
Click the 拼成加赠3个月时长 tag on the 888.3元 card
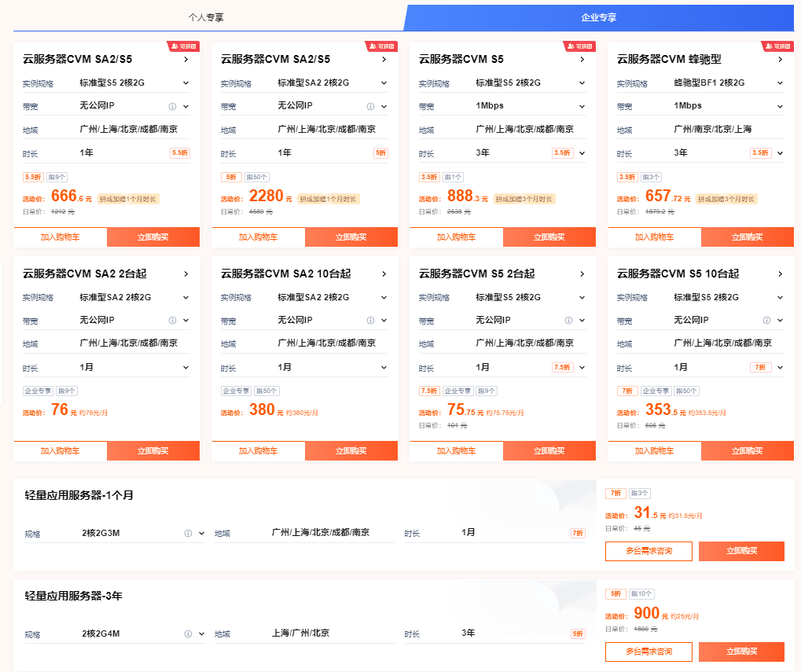tap(524, 199)
